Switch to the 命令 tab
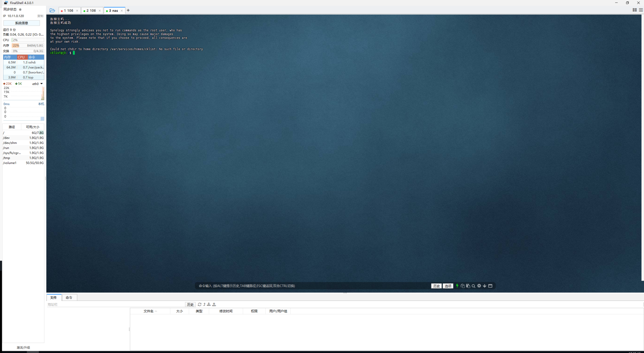 click(x=69, y=297)
